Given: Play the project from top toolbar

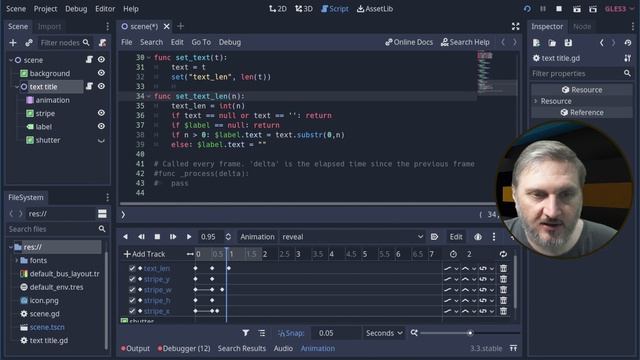Looking at the screenshot, I should (527, 9).
